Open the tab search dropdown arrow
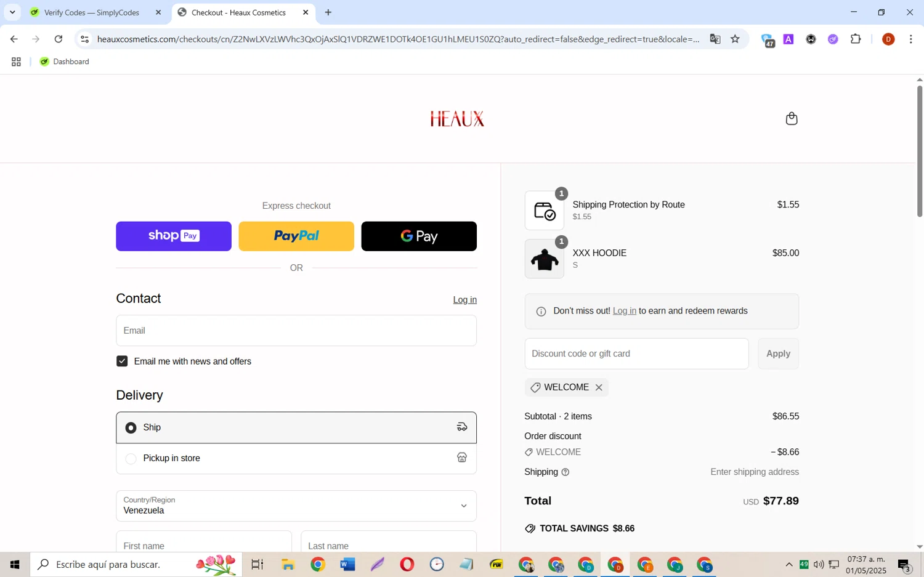 coord(12,12)
